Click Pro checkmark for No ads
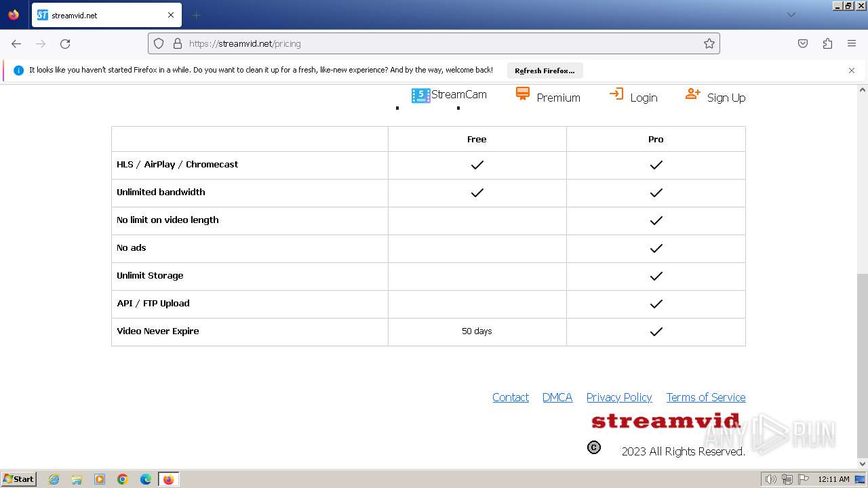The image size is (868, 488). point(656,248)
